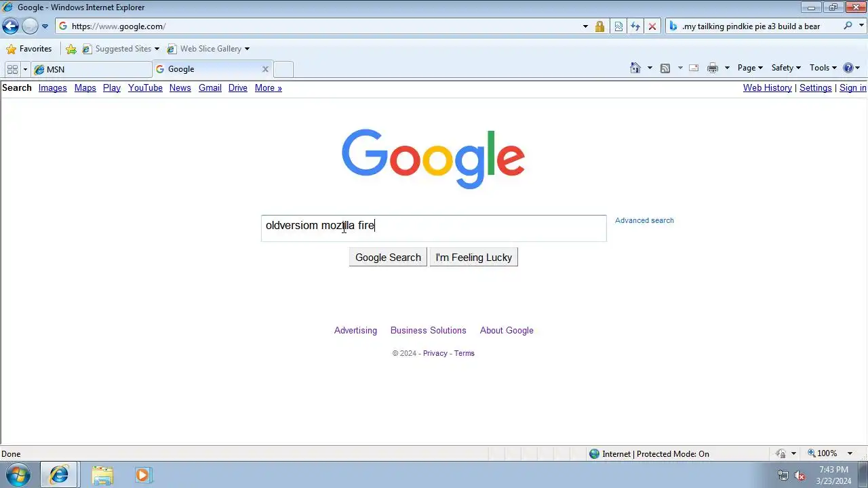The image size is (868, 488).
Task: Open the Help question mark menu
Action: 851,68
